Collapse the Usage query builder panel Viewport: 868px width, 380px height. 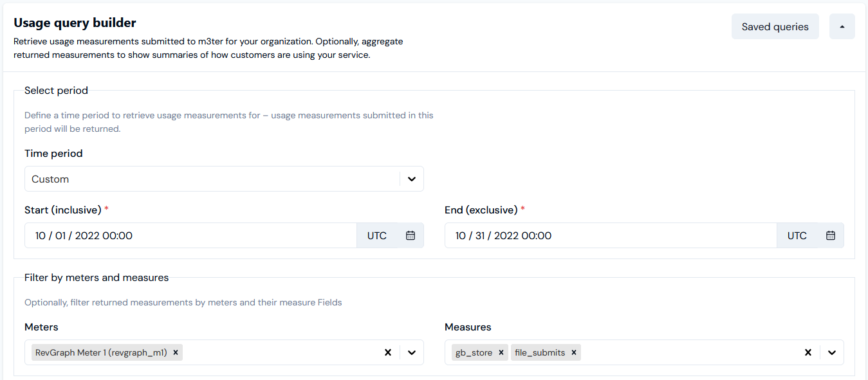(842, 26)
